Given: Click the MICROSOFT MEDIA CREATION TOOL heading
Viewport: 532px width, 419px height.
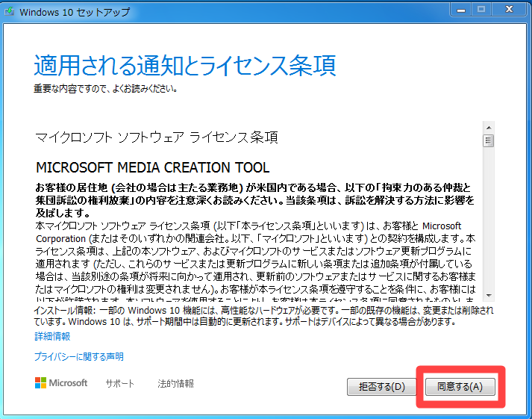Looking at the screenshot, I should point(153,167).
